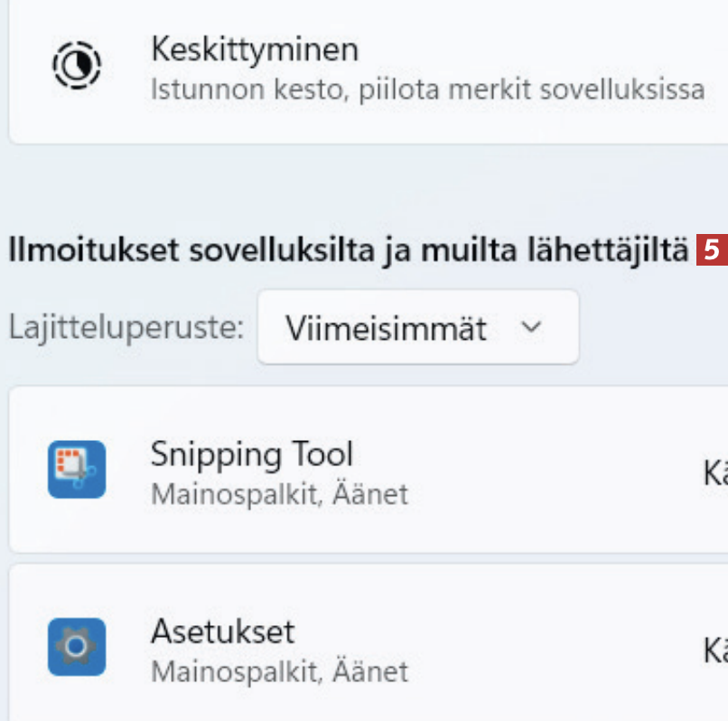Click the word "Viimeisimmät" in sort box
The width and height of the screenshot is (728, 721).
pyautogui.click(x=387, y=328)
